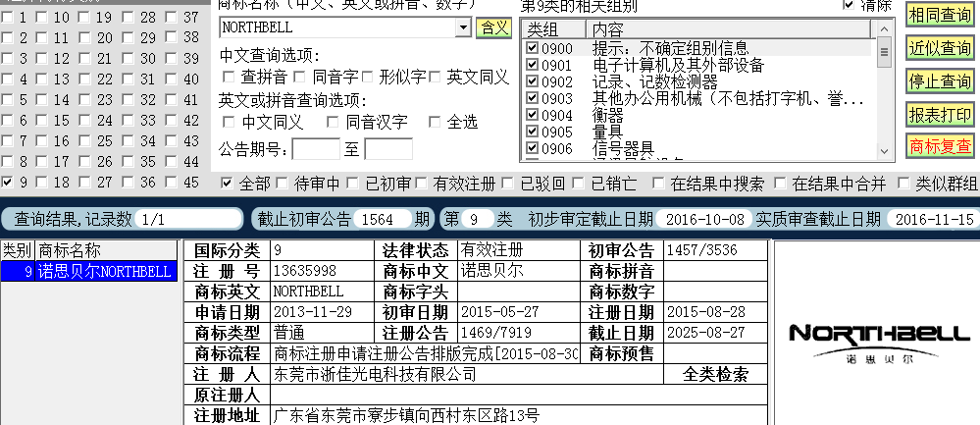Open 报表打印 report printing
980x425 pixels.
940,115
